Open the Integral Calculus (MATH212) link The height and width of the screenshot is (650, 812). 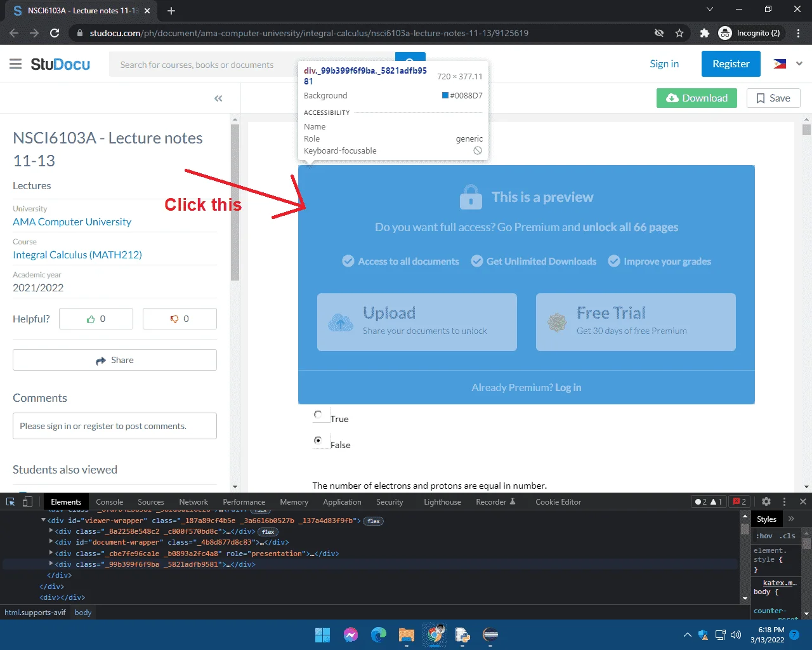tap(77, 255)
